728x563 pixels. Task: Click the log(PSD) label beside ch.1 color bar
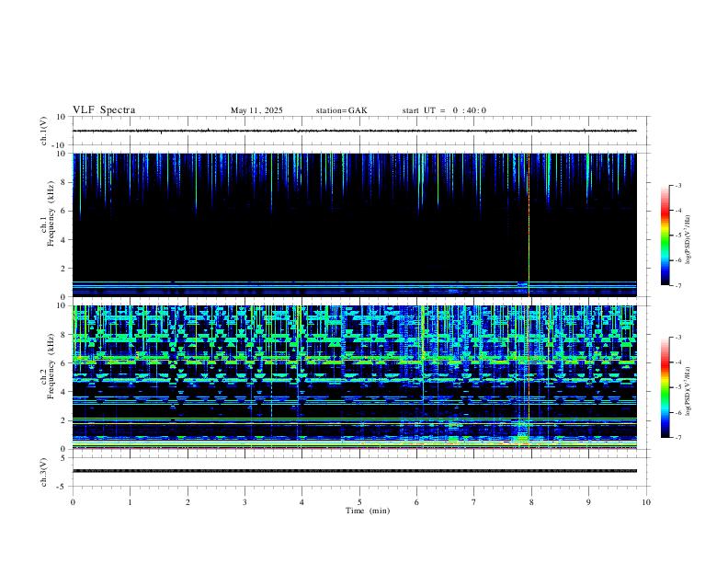(x=688, y=239)
